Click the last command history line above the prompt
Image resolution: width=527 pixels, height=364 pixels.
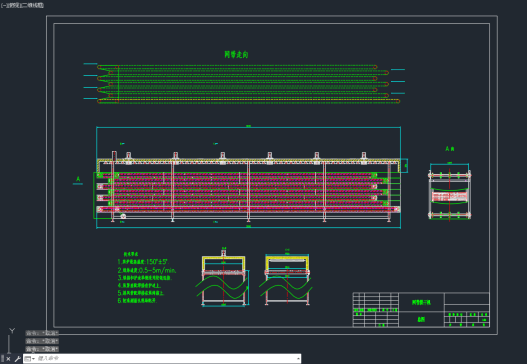(x=42, y=349)
